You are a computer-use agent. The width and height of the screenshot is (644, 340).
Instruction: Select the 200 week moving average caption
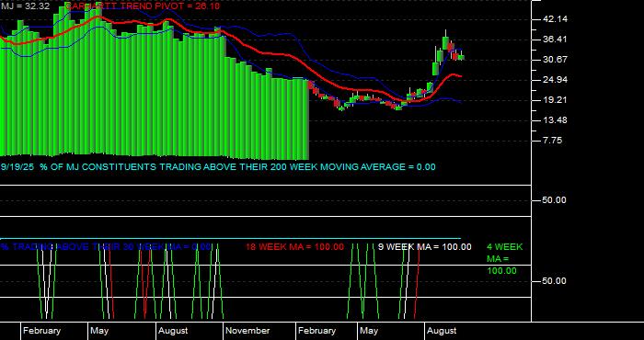(x=218, y=167)
